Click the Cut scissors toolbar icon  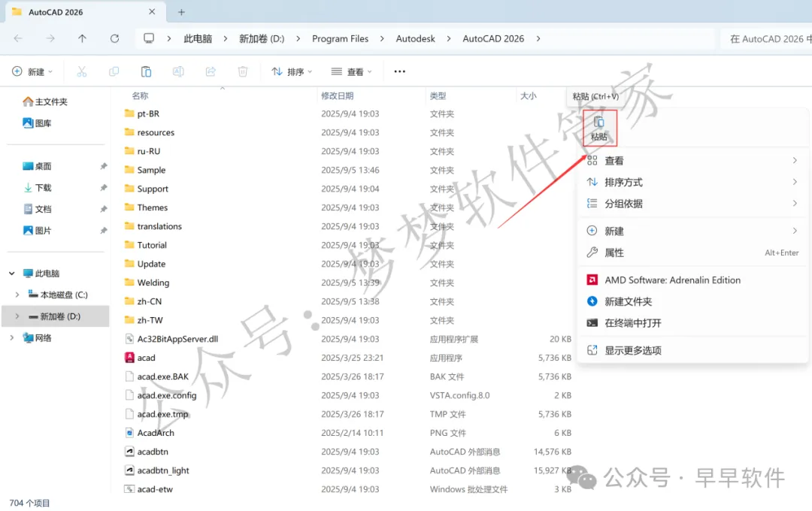click(82, 71)
